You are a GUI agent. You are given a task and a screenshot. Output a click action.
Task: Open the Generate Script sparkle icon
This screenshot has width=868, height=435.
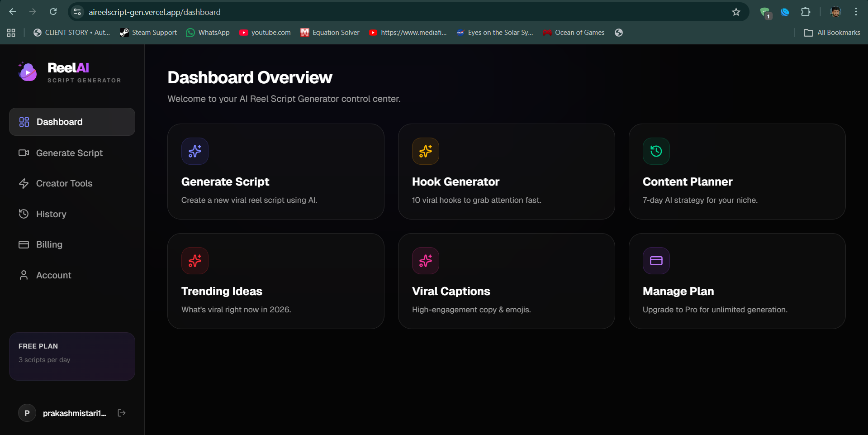tap(194, 151)
